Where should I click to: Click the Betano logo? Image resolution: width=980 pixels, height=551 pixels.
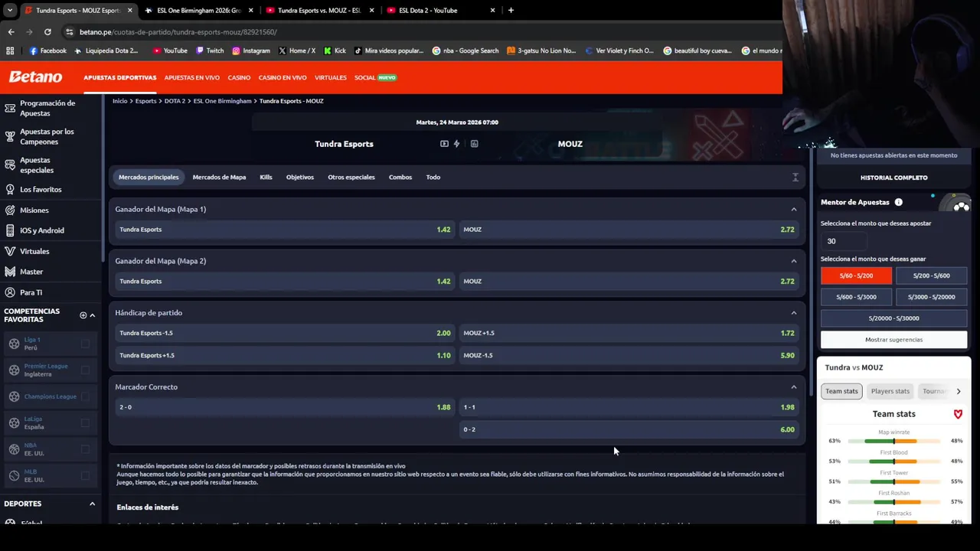click(35, 77)
